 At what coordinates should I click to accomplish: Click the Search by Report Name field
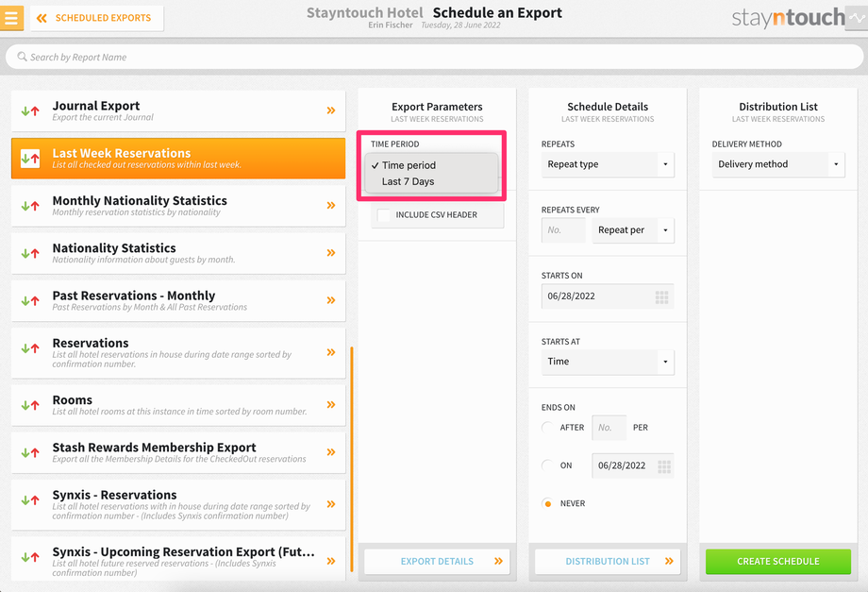[x=434, y=57]
